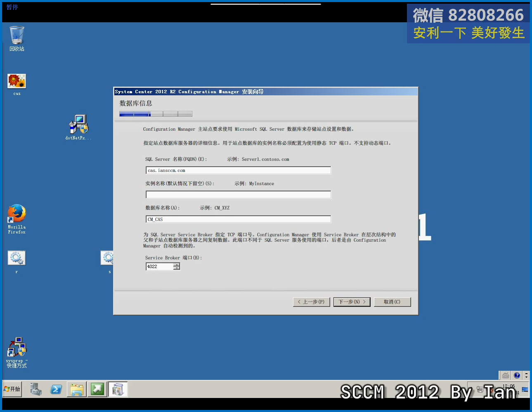
Task: Click the SQL Server name (FQDN) field
Action: click(x=238, y=170)
